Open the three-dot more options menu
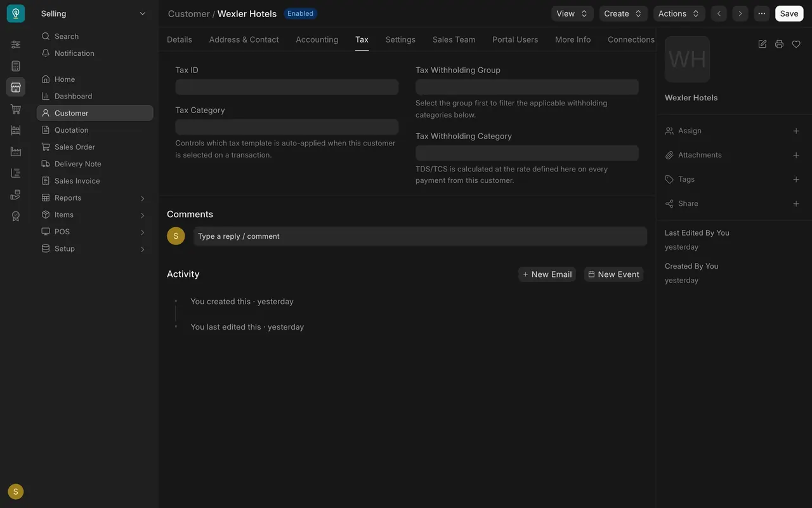 point(761,13)
